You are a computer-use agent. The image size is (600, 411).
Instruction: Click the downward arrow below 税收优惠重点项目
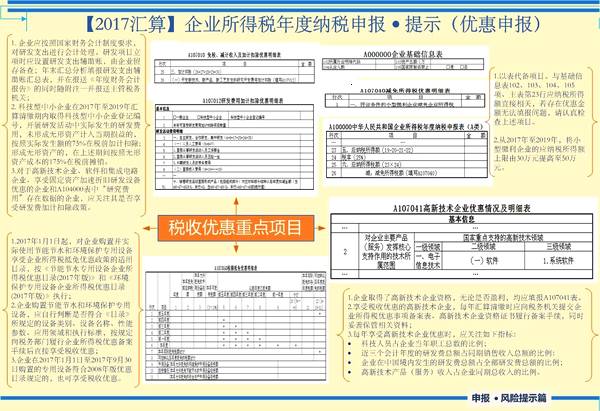[x=236, y=247]
